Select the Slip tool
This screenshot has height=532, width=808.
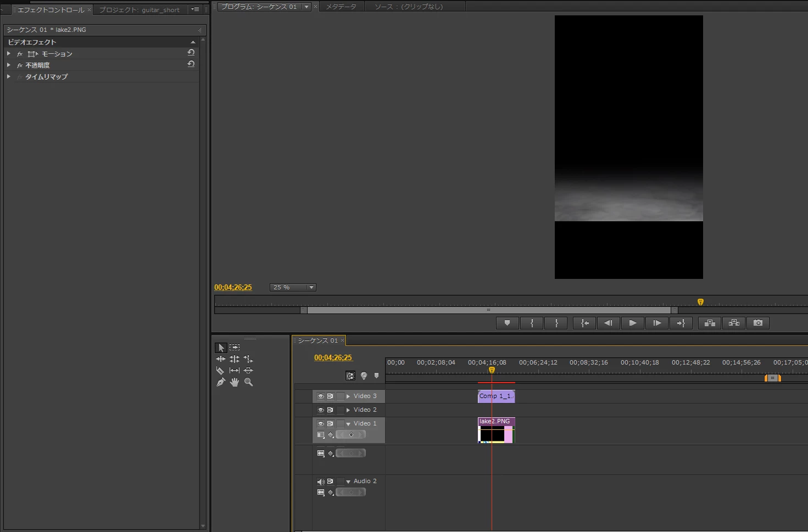(235, 371)
